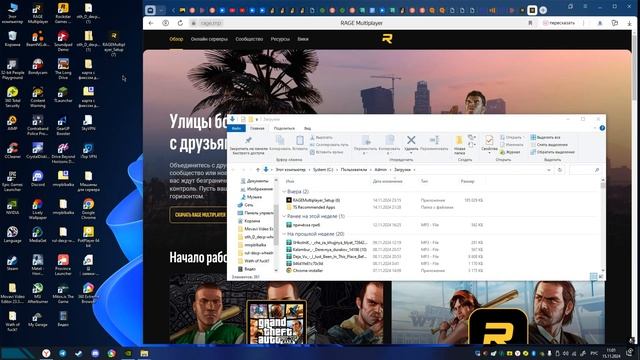Collapse the 'На прошлой неделе (20)' group
The width and height of the screenshot is (640, 360).
click(x=284, y=234)
